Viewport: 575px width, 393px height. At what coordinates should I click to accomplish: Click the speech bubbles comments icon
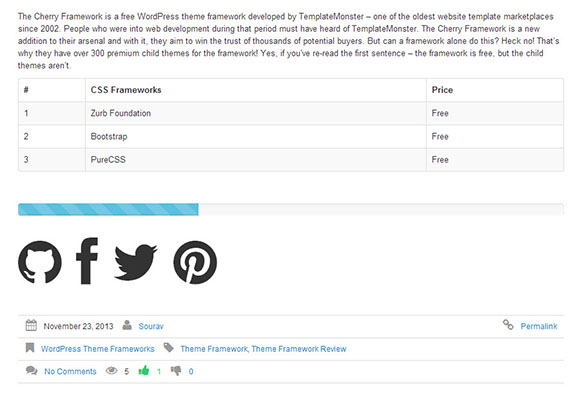[32, 371]
